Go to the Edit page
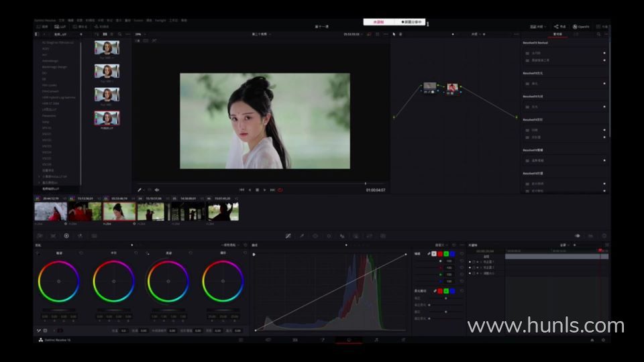This screenshot has width=644, height=362. coord(295,340)
